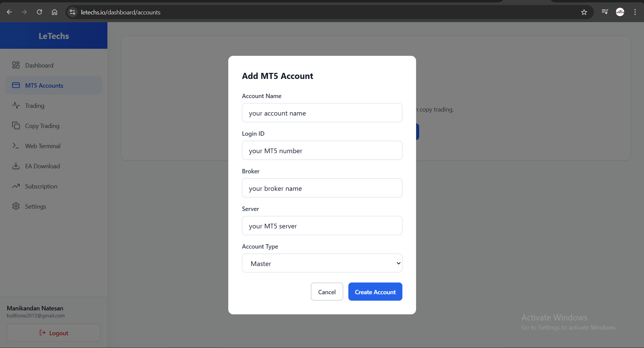The image size is (644, 348).
Task: Click the email bullforex2013@gmail.com
Action: (36, 315)
